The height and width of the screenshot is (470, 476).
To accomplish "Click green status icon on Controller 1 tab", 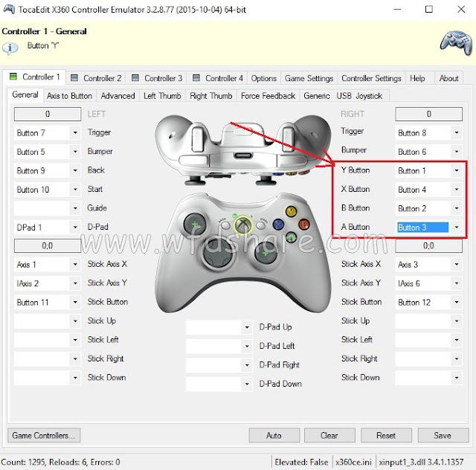I will [x=13, y=76].
